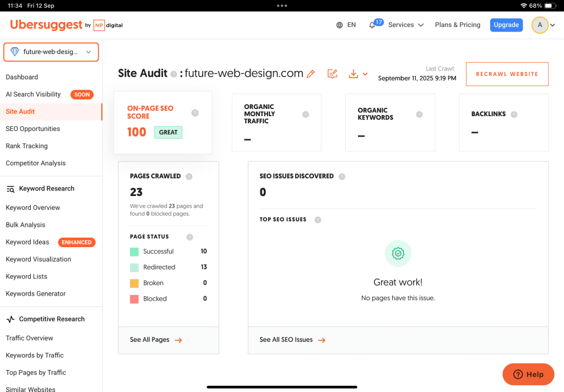Click the arrow beside See All Pages
This screenshot has width=564, height=392.
tap(178, 340)
